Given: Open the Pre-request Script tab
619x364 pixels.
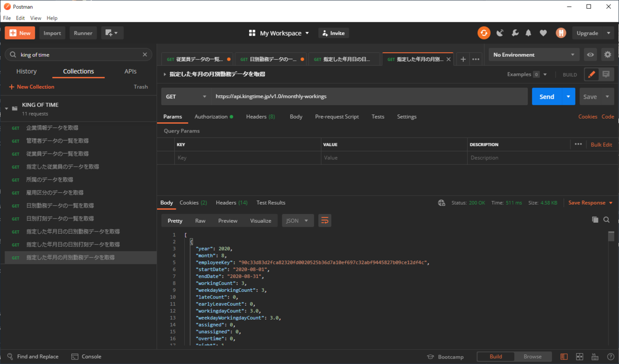Looking at the screenshot, I should pos(337,117).
